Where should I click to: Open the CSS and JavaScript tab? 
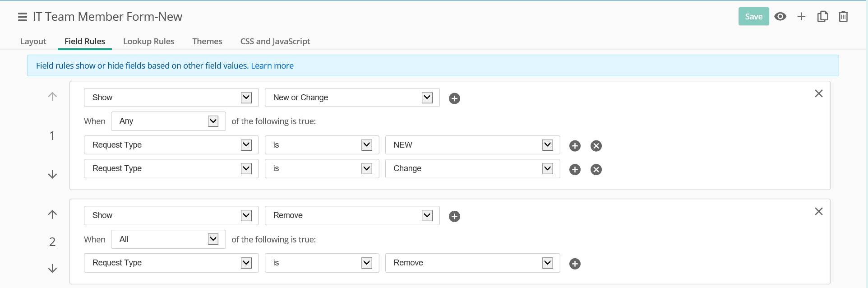275,41
